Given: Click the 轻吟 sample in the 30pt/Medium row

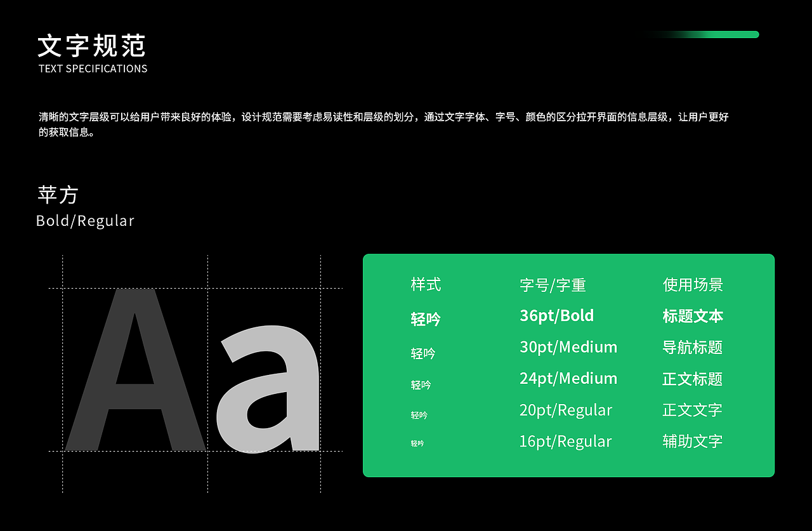Looking at the screenshot, I should [x=423, y=353].
